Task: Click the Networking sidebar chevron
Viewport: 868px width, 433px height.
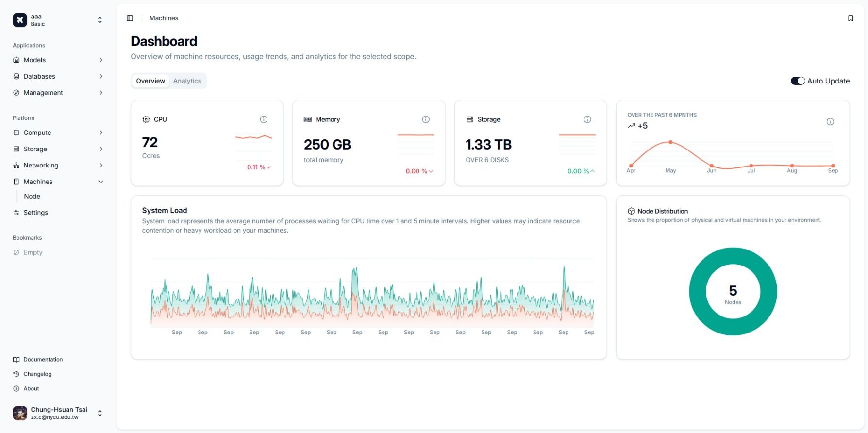Action: click(x=101, y=165)
